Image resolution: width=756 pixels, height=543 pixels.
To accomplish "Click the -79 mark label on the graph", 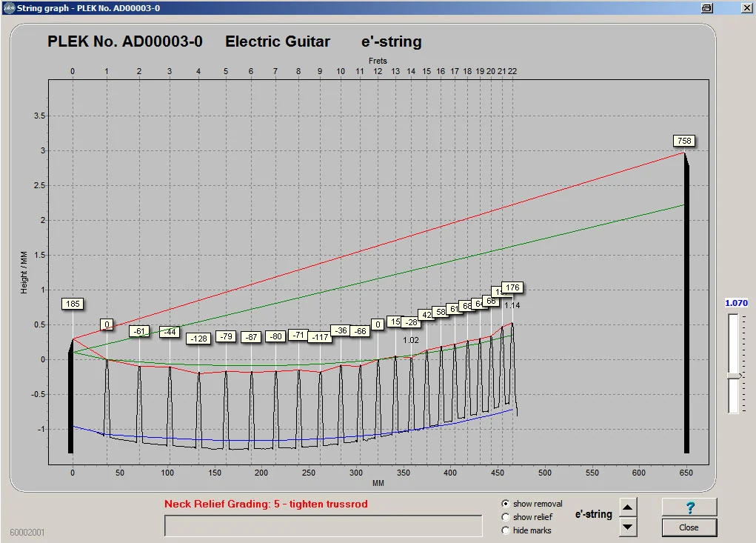I will coord(226,336).
